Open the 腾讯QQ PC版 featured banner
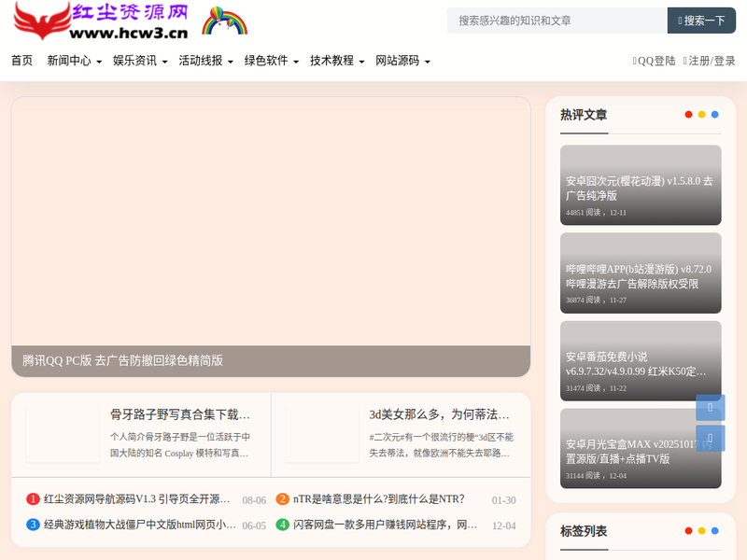 tap(271, 237)
